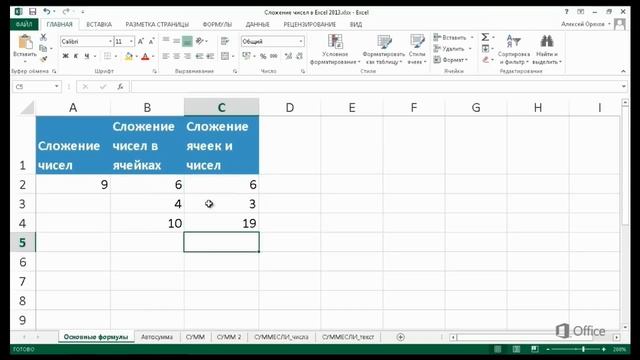Open Условное форматирование menu
The image size is (640, 360).
point(335,49)
